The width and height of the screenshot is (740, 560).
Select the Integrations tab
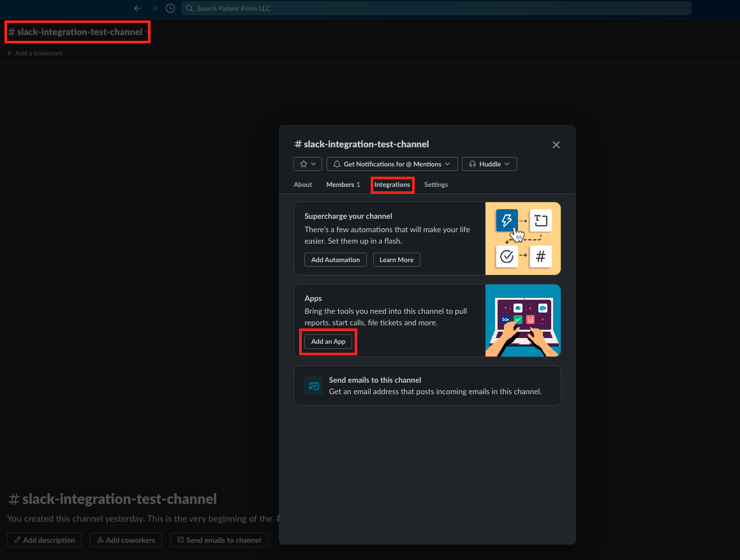(392, 184)
